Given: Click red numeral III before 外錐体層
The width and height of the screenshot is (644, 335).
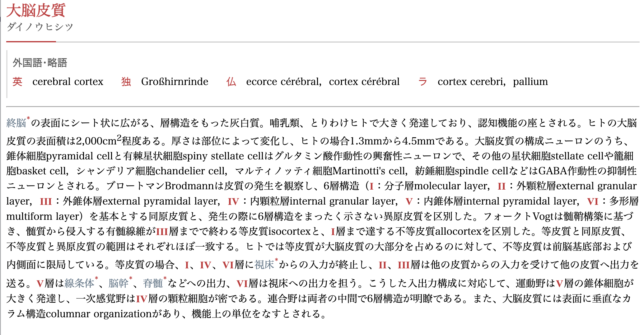Looking at the screenshot, I should [x=46, y=202].
